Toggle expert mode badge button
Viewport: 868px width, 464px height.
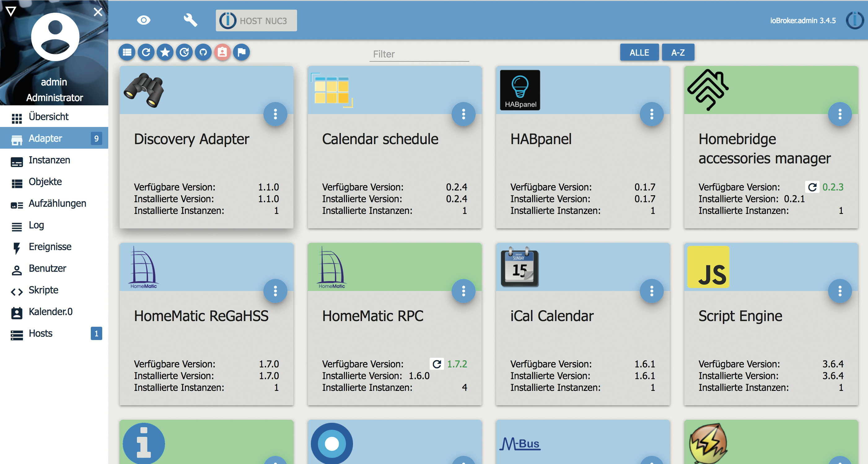[x=222, y=52]
